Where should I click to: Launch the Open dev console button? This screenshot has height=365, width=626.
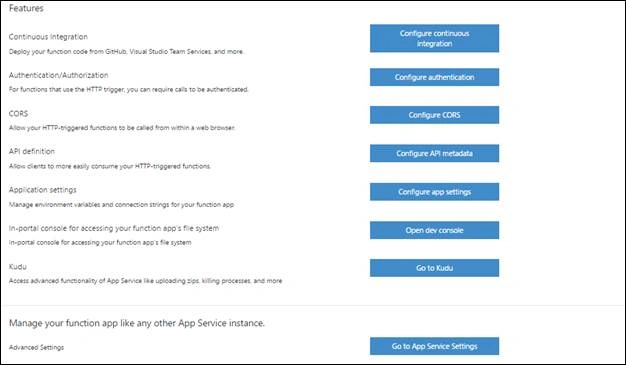[434, 230]
